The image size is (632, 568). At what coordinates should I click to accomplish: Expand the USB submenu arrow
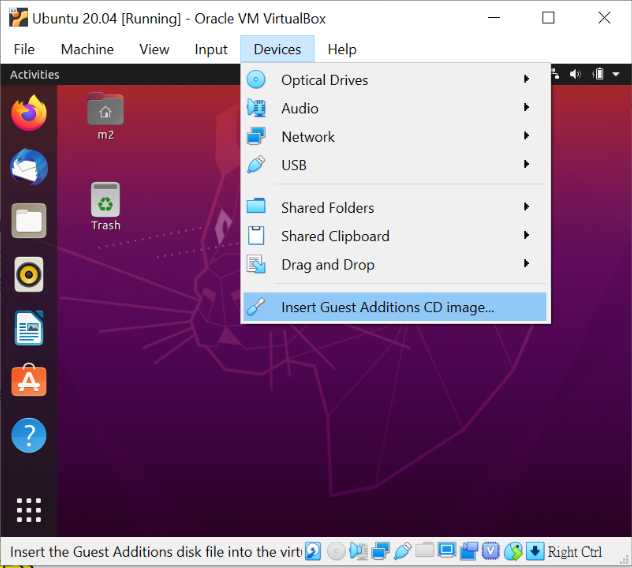tap(526, 164)
